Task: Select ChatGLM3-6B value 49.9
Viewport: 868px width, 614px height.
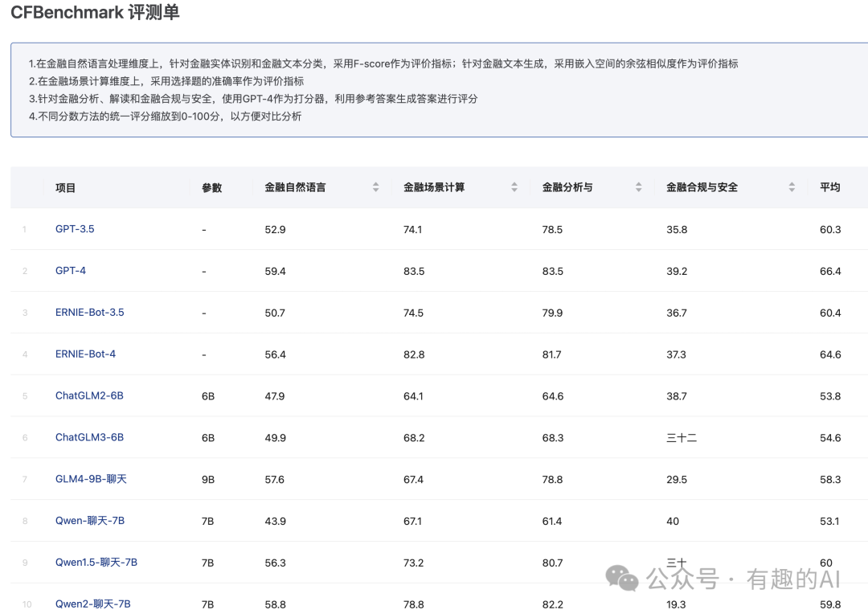Action: coord(275,438)
